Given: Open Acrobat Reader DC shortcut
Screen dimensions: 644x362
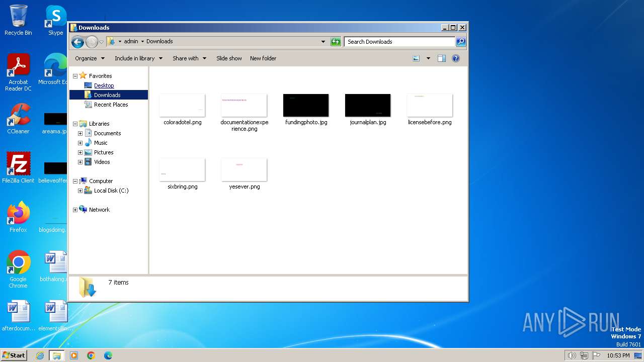Looking at the screenshot, I should [x=18, y=72].
